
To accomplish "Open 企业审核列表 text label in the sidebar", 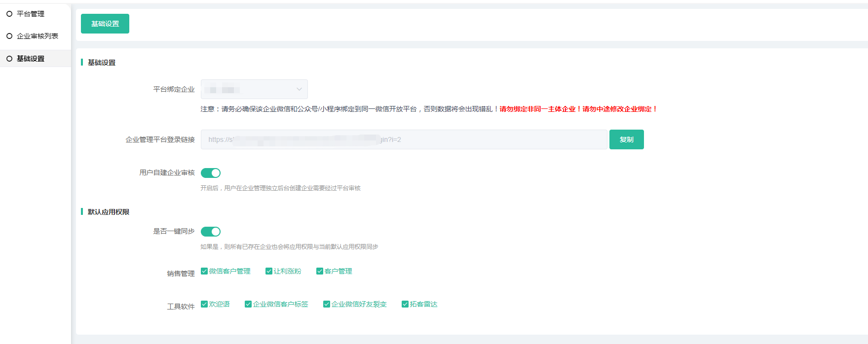I will coord(38,36).
